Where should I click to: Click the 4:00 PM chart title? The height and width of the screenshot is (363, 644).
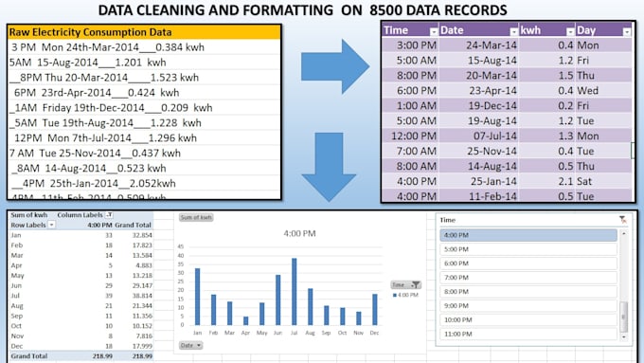(x=299, y=233)
